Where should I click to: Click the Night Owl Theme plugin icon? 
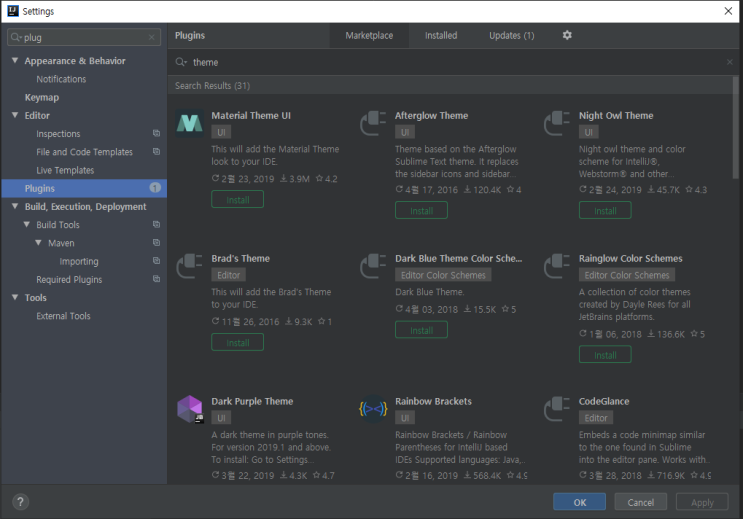tap(557, 123)
